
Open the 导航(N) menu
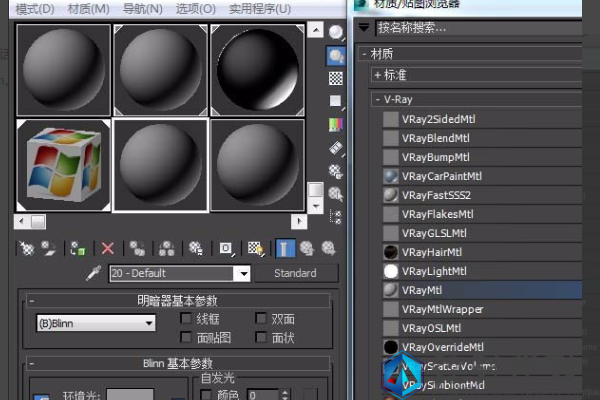[142, 9]
